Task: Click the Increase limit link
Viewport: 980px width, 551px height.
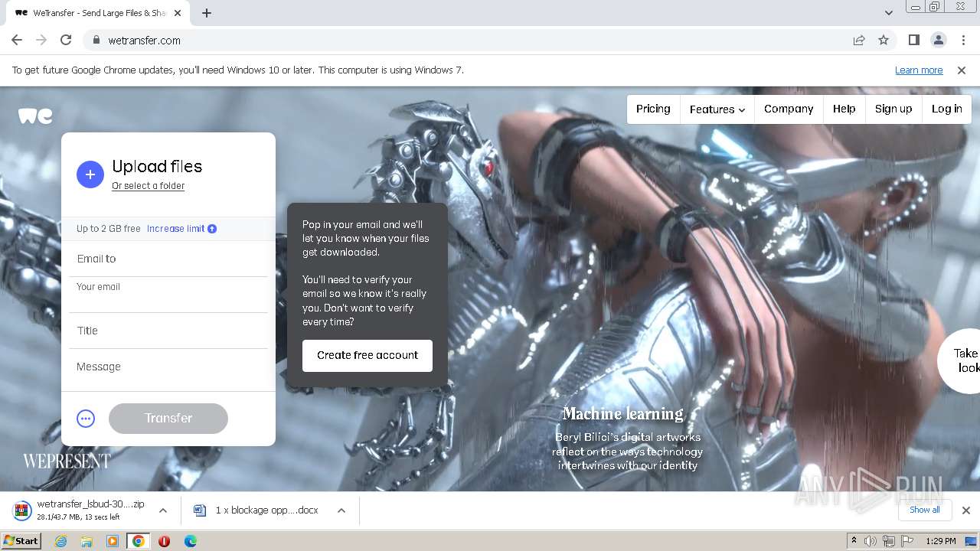Action: pyautogui.click(x=176, y=229)
